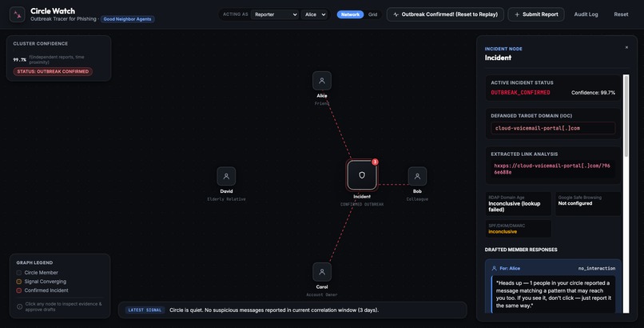
Task: Click the info icon in Graph Legend
Action: pyautogui.click(x=19, y=306)
